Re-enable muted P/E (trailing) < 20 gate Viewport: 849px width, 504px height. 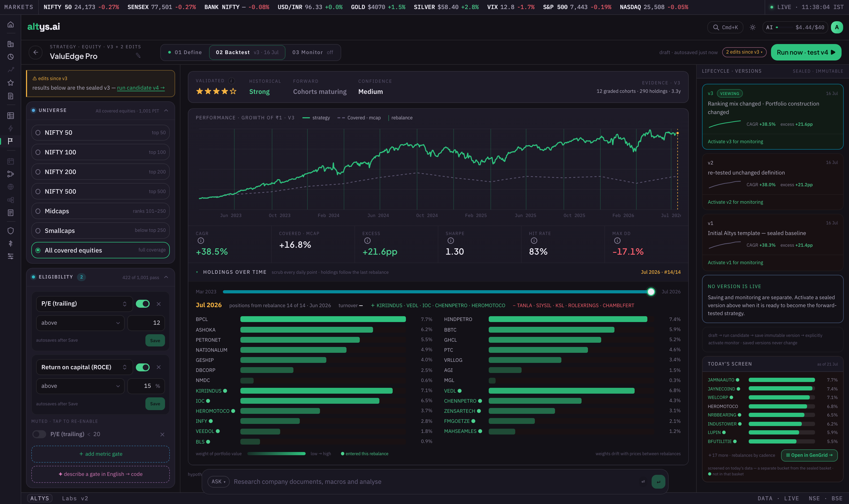pyautogui.click(x=39, y=435)
